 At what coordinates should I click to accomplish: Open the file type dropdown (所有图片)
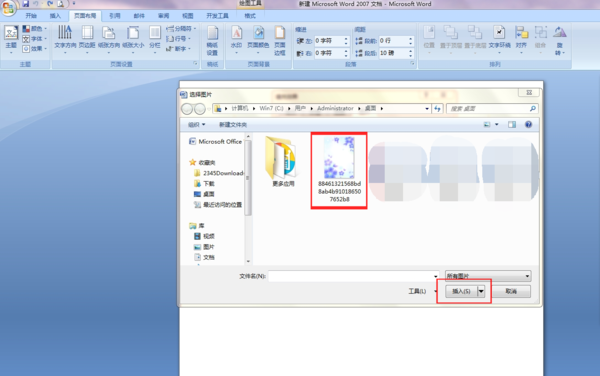click(488, 276)
